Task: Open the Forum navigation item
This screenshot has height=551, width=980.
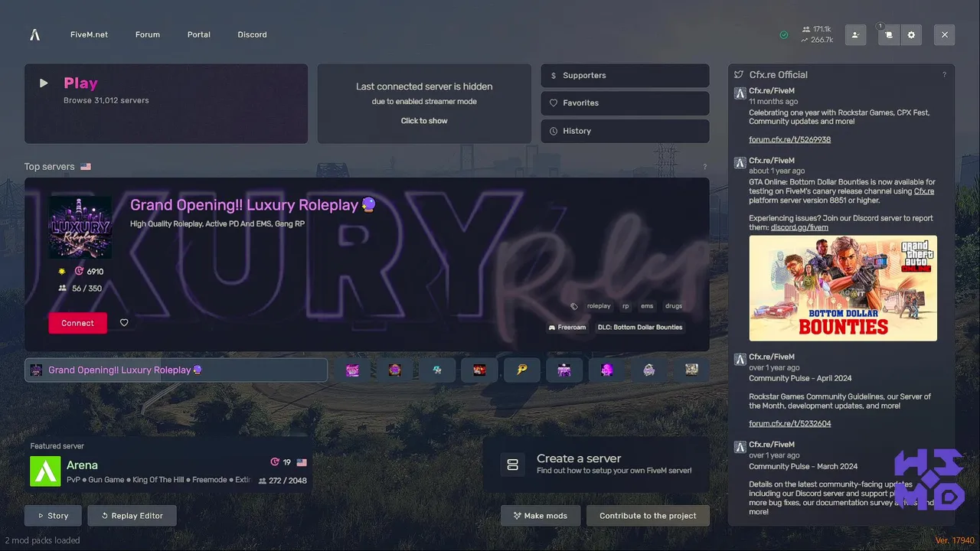Action: (x=148, y=34)
